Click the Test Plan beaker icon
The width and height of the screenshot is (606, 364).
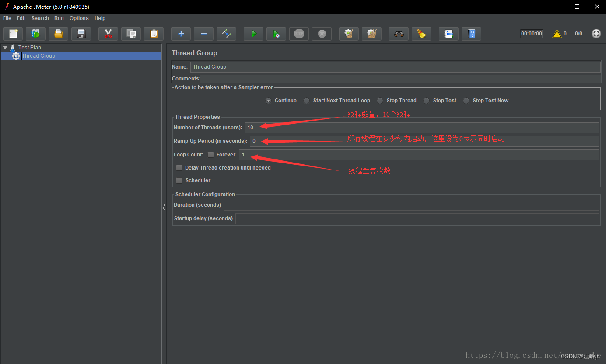[x=13, y=48]
